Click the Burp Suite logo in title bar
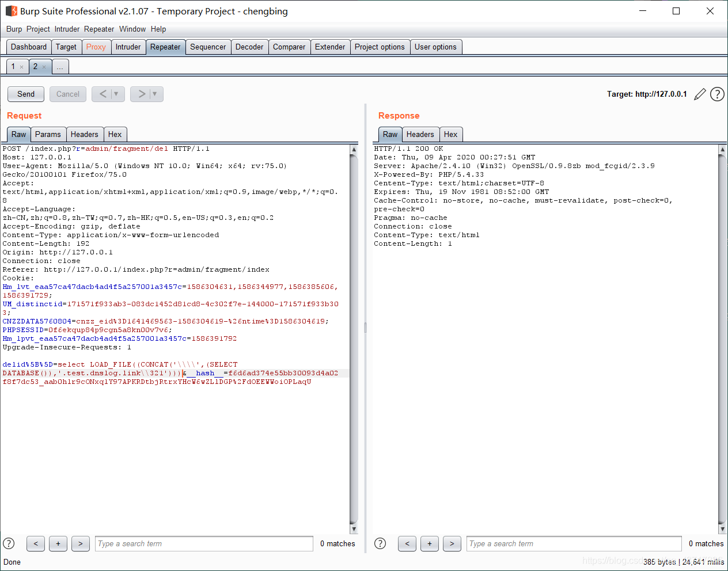 click(11, 11)
